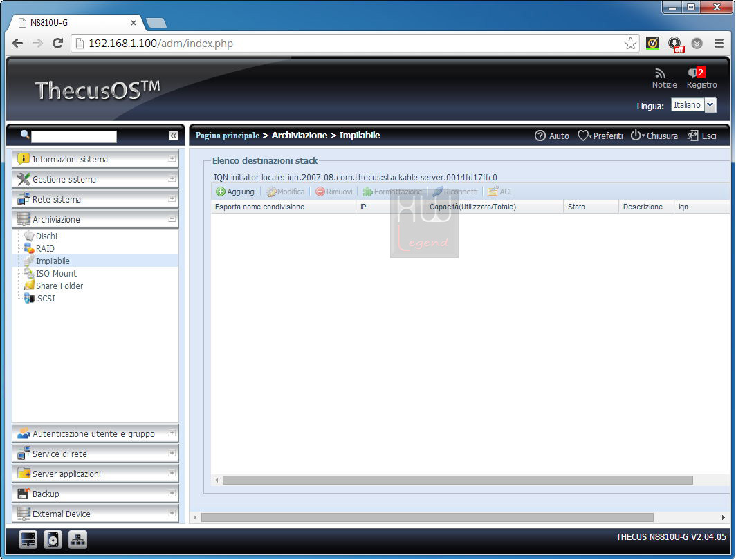
Task: Open the Aiuto help button
Action: point(551,136)
